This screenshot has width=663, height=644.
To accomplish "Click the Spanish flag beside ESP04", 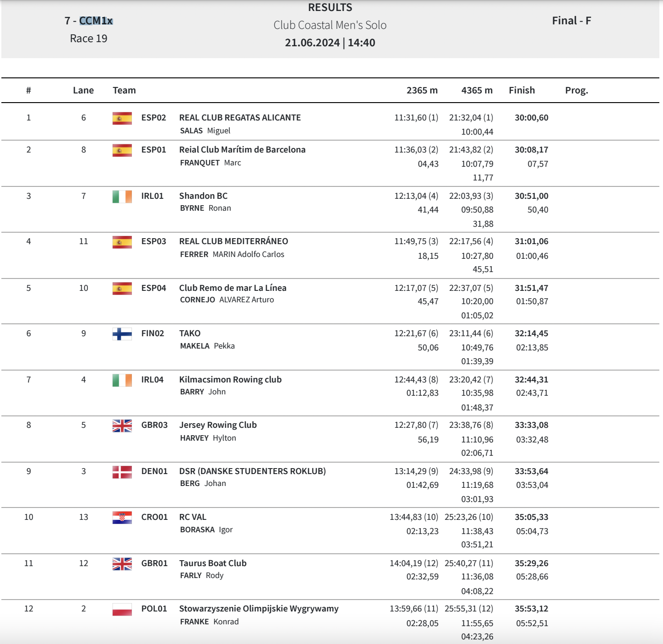I will pyautogui.click(x=122, y=289).
